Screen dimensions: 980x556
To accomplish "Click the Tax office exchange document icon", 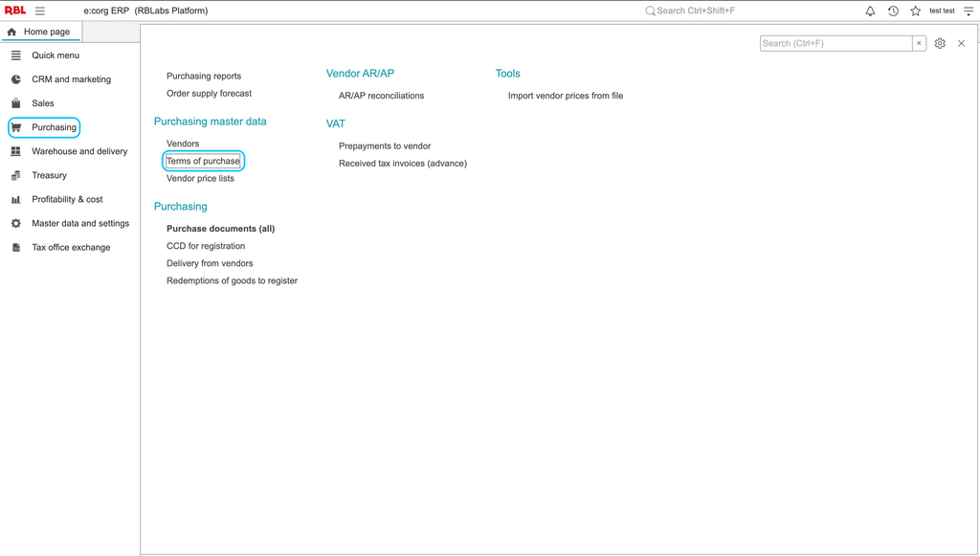I will click(x=16, y=248).
